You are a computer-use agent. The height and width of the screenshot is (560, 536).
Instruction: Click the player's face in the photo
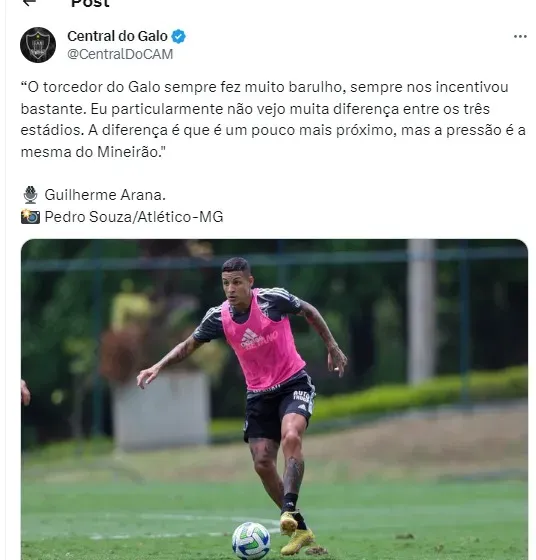[235, 285]
